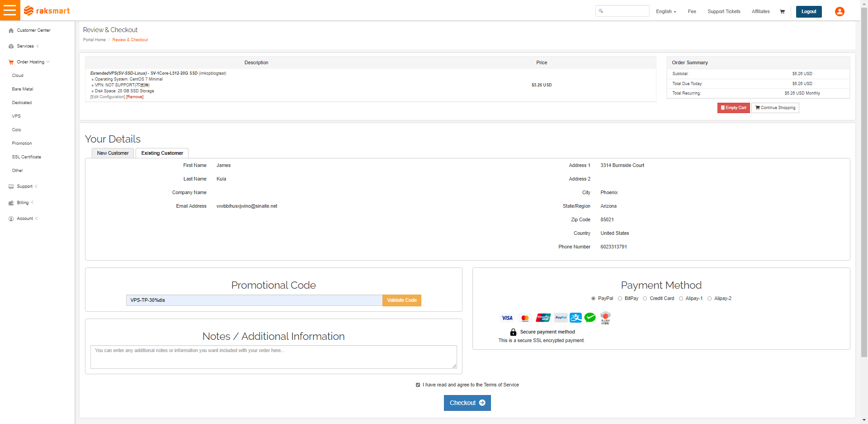Click the user profile avatar icon
Viewport: 868px width, 424px height.
[840, 12]
